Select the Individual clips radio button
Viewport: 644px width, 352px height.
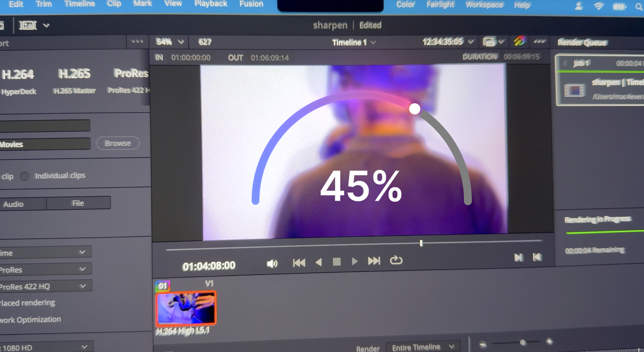25,176
